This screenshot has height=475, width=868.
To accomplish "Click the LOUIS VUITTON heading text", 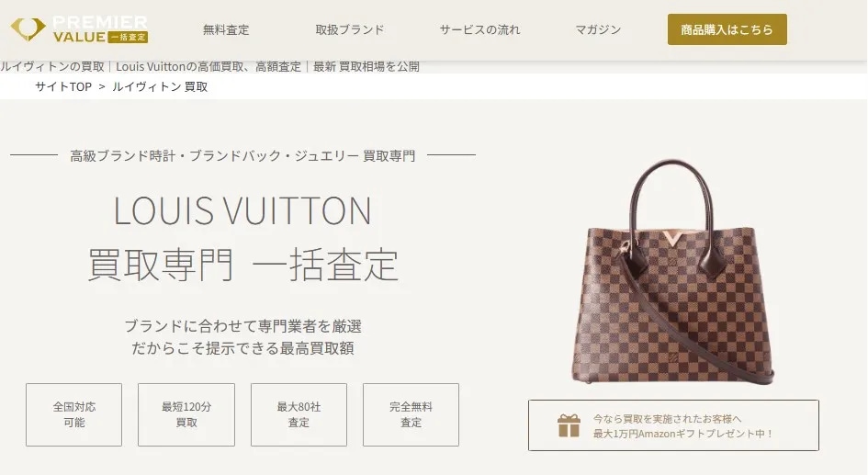I will 242,210.
